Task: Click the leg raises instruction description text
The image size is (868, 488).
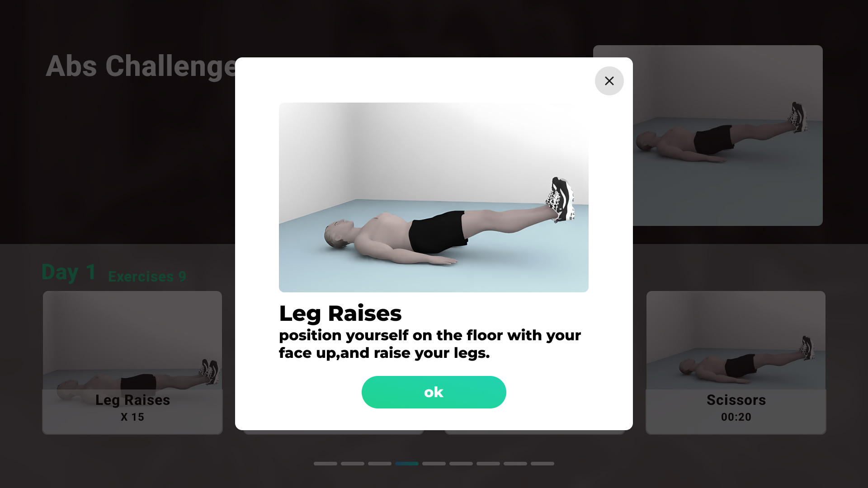Action: [x=430, y=344]
